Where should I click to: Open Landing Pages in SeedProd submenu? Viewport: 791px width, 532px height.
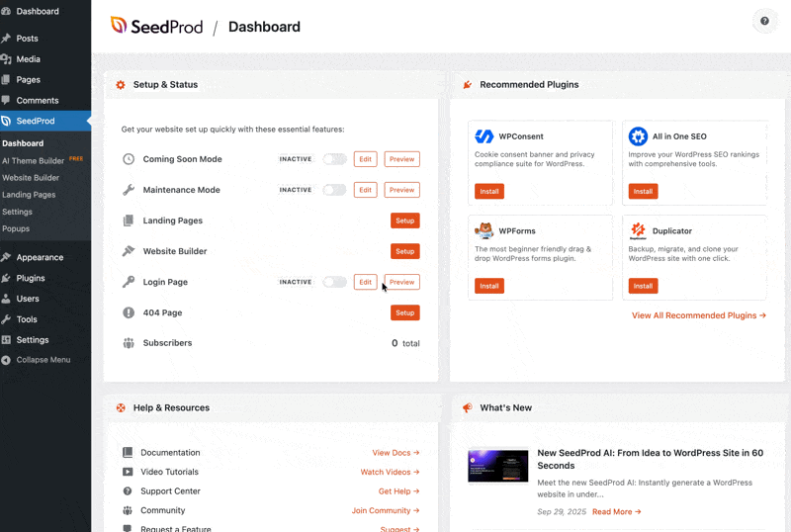point(29,195)
